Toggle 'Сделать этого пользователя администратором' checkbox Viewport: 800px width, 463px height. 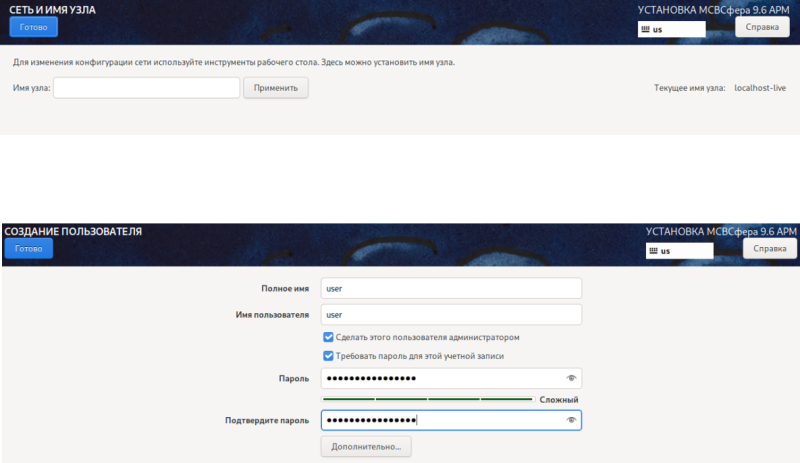coord(328,338)
